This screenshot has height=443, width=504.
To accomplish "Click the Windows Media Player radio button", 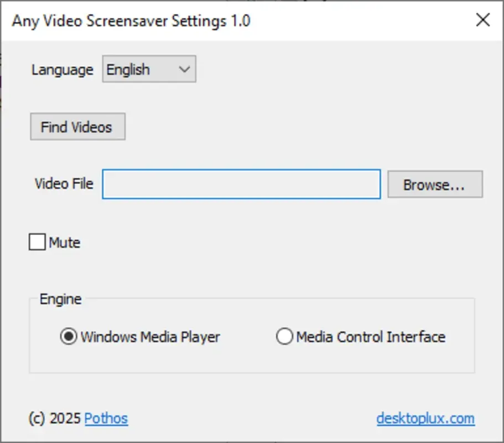I will tap(68, 337).
